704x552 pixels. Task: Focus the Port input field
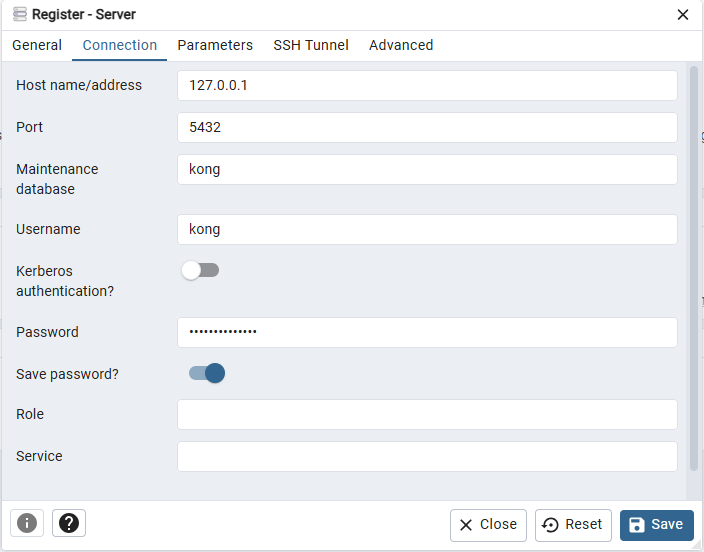click(427, 128)
